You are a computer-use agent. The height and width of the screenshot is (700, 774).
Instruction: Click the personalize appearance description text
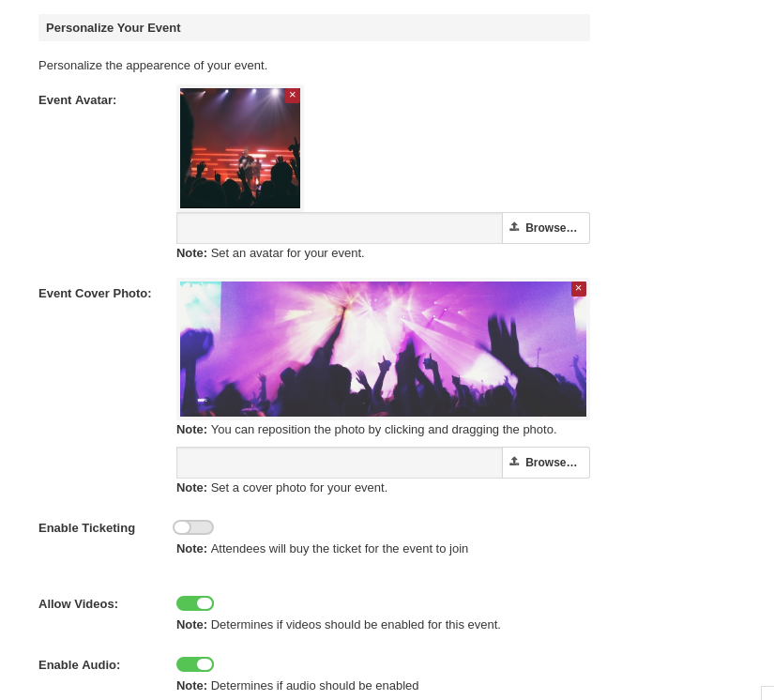(x=153, y=65)
